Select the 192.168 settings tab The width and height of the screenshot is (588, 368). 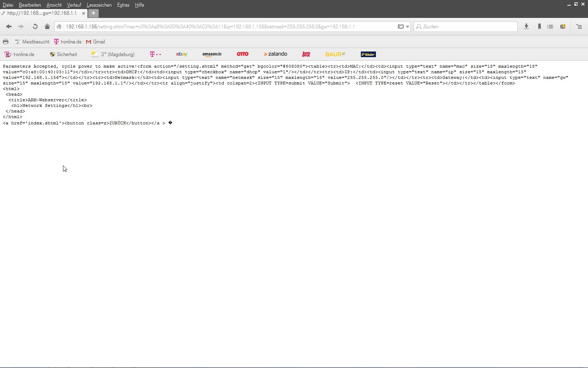pos(41,13)
